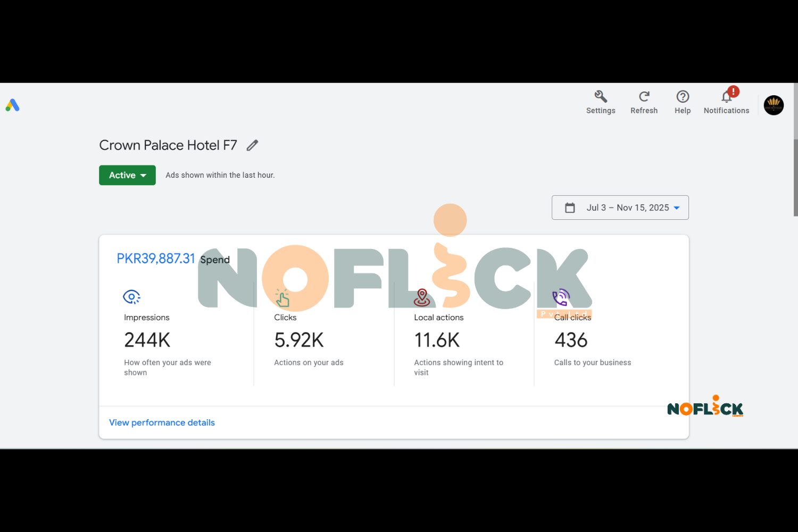Click the Google Ads logo
This screenshot has height=532, width=798.
(12, 105)
